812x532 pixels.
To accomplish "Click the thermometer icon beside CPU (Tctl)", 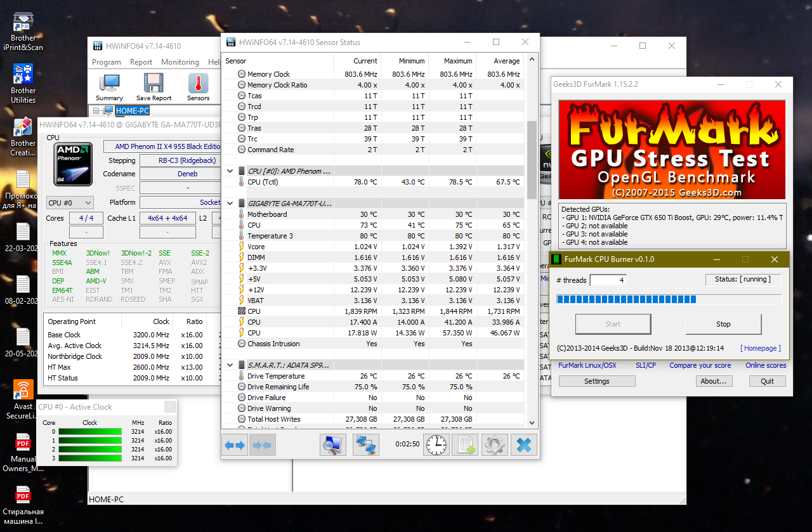I will [241, 182].
